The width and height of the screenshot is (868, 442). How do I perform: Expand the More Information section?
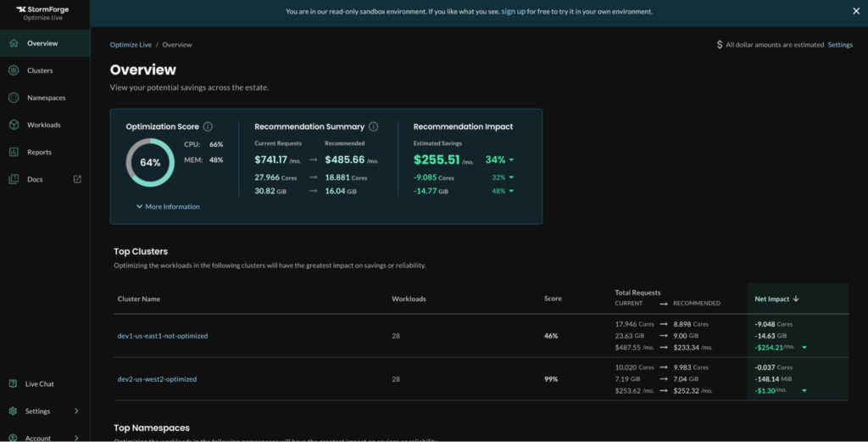pos(168,206)
